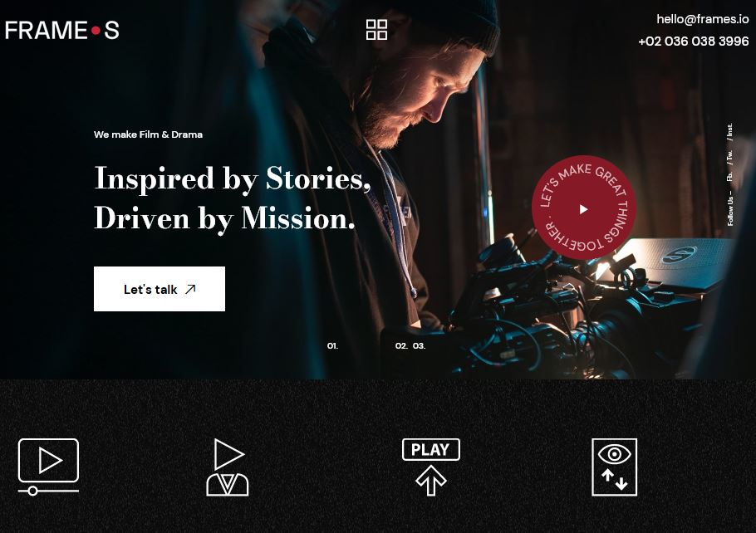Go to slide 03.

click(420, 346)
